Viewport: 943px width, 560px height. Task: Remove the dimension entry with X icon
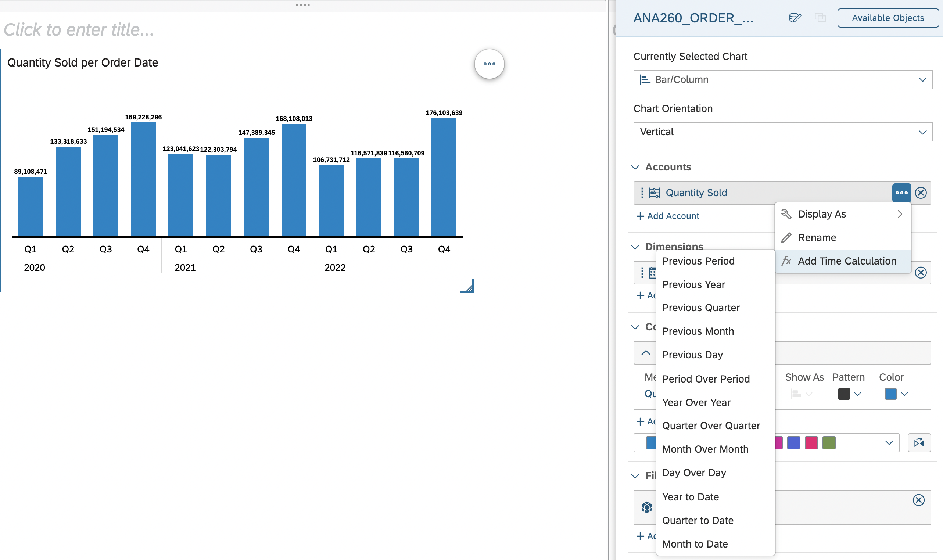click(920, 272)
